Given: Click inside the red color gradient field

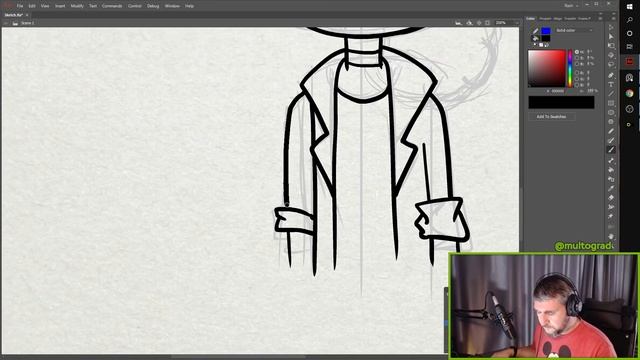Looking at the screenshot, I should (x=547, y=69).
